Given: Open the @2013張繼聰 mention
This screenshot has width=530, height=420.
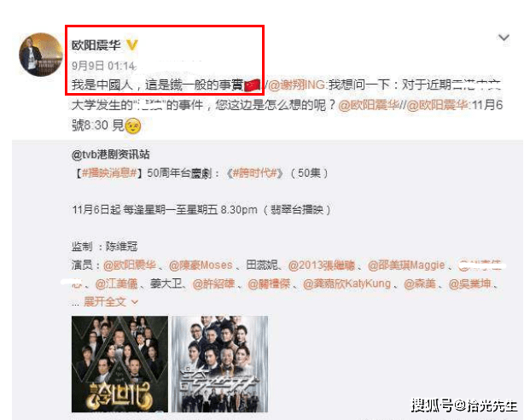Looking at the screenshot, I should (x=322, y=265).
